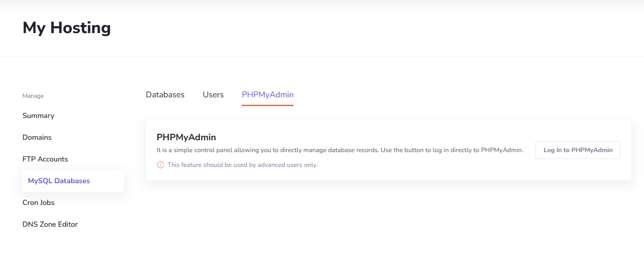This screenshot has height=280, width=644.
Task: Click the Manage sidebar label
Action: pyautogui.click(x=33, y=96)
